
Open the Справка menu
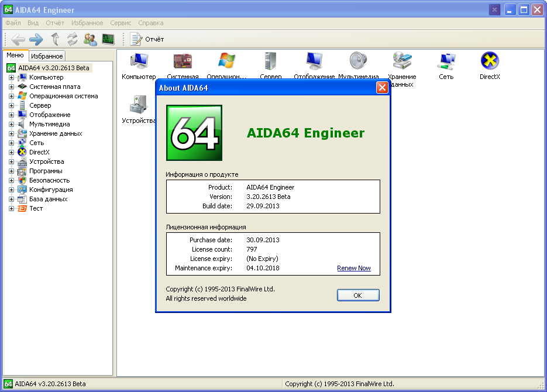click(151, 23)
